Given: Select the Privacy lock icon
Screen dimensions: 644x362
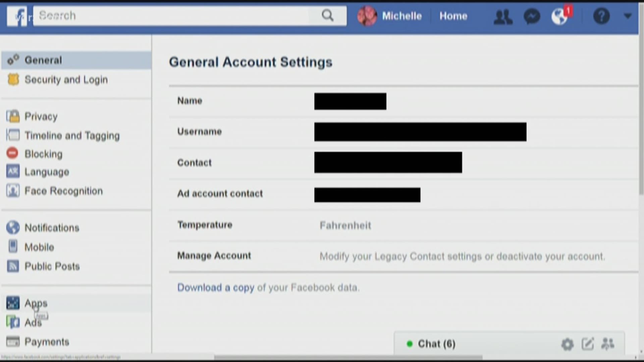Looking at the screenshot, I should coord(13,116).
